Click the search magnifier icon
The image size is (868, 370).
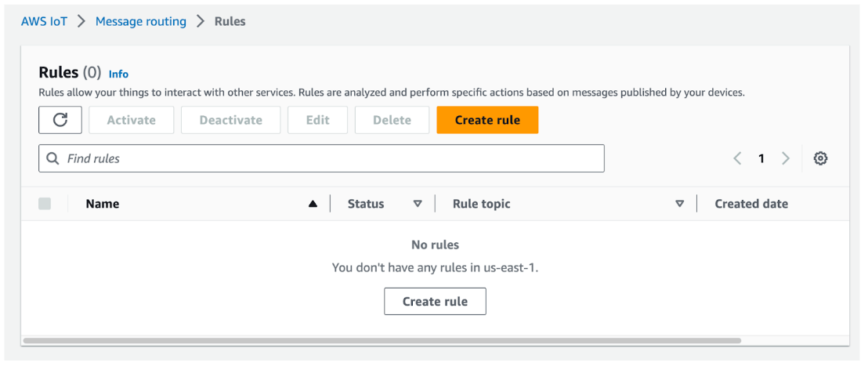click(53, 158)
